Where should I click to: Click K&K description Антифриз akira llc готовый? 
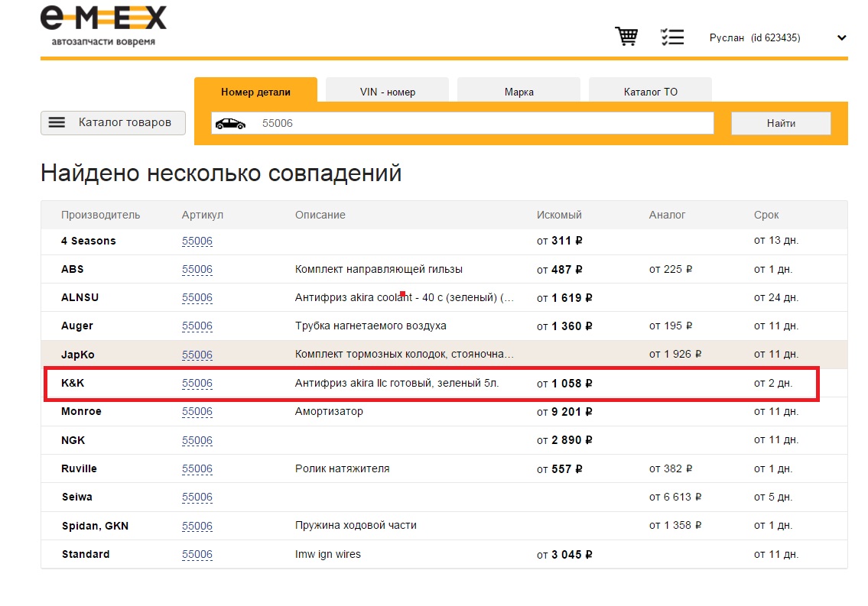(397, 383)
